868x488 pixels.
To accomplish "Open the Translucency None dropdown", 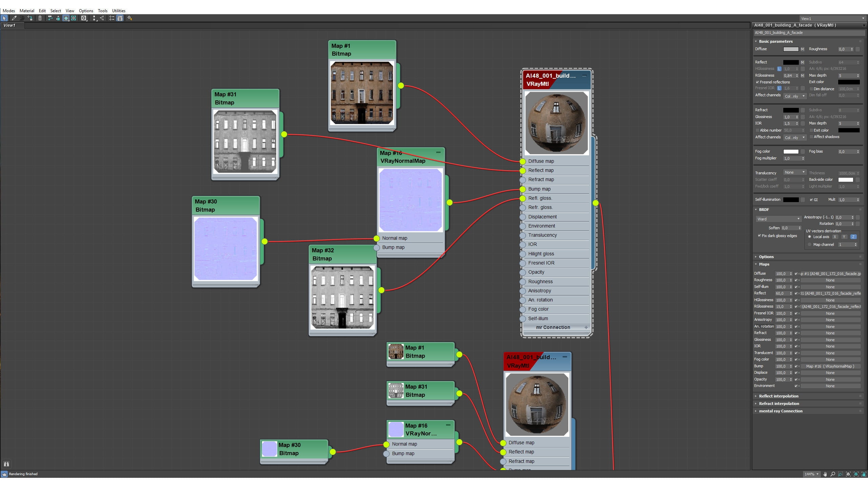I will point(794,173).
